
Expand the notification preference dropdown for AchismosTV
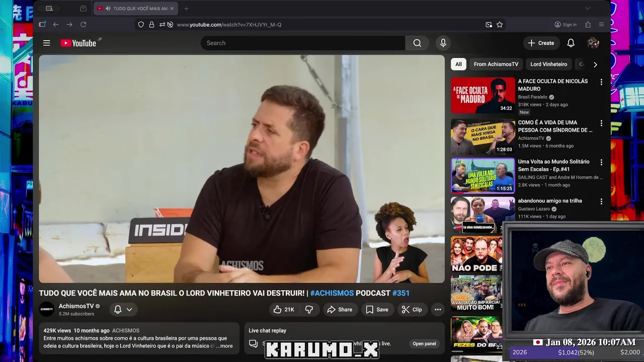(129, 310)
